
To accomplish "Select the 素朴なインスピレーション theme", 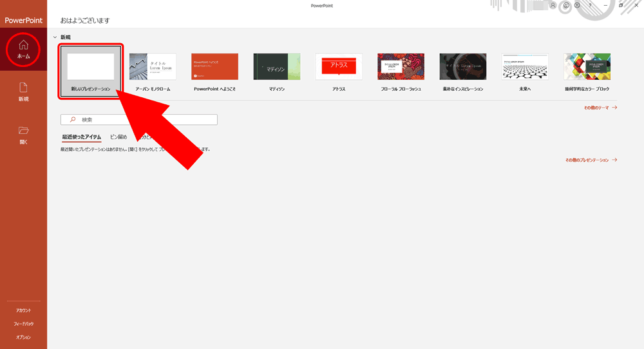I will 463,71.
